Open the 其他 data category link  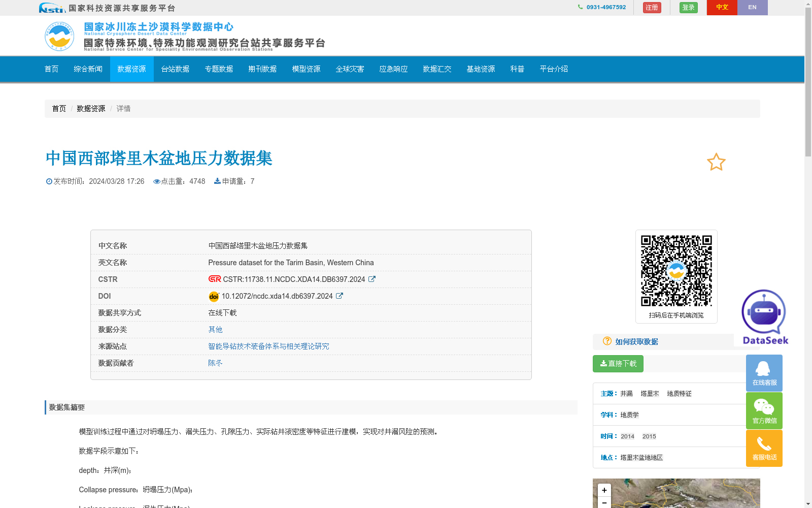[215, 330]
